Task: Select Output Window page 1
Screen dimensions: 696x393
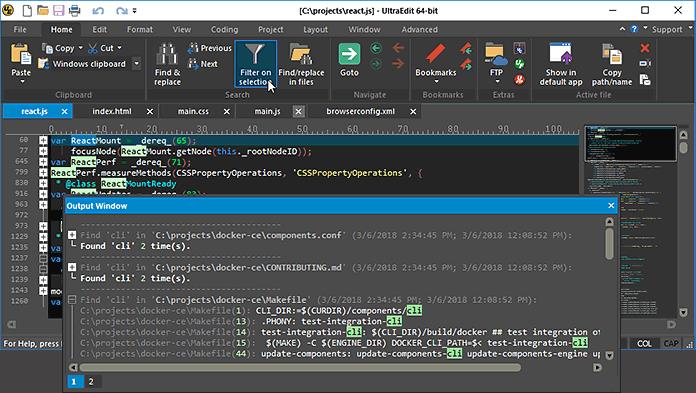Action: [x=74, y=381]
